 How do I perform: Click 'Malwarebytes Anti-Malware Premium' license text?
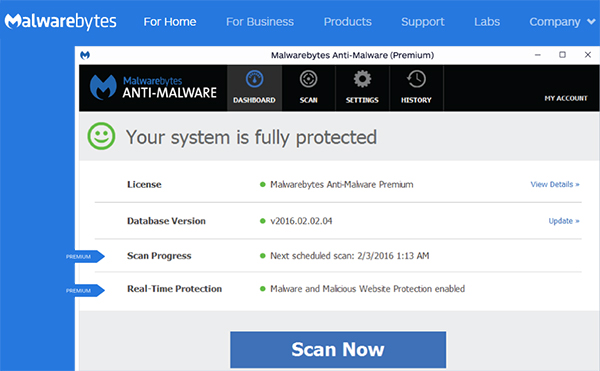(x=342, y=184)
